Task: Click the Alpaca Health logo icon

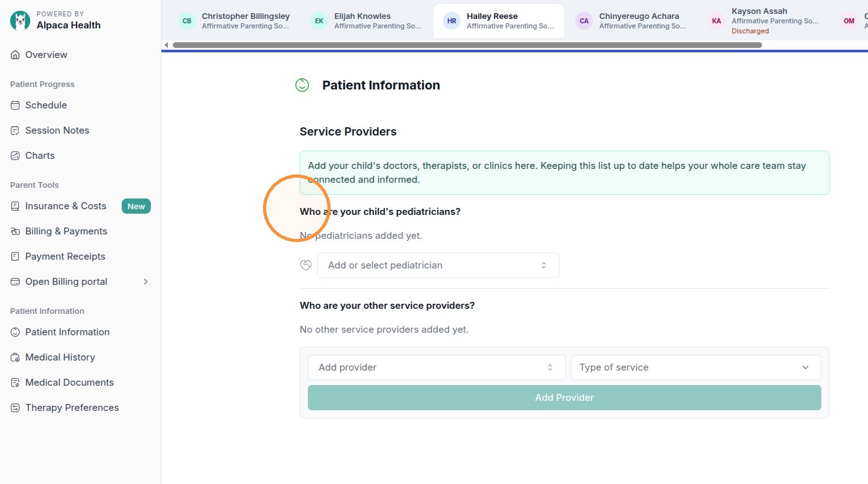Action: 20,20
